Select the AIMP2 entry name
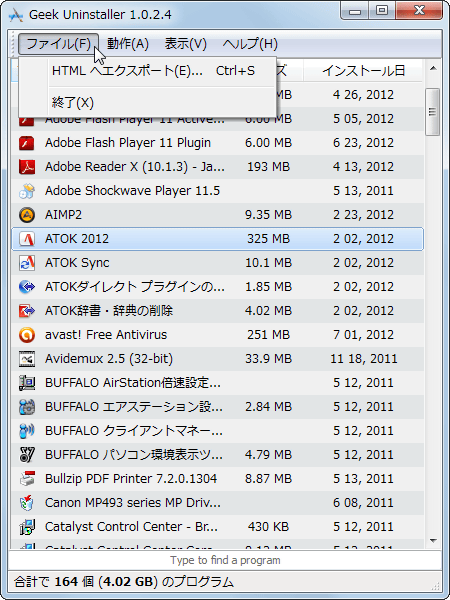 click(x=64, y=215)
